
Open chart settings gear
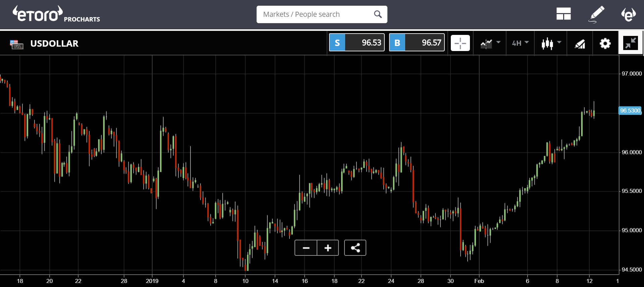click(605, 43)
